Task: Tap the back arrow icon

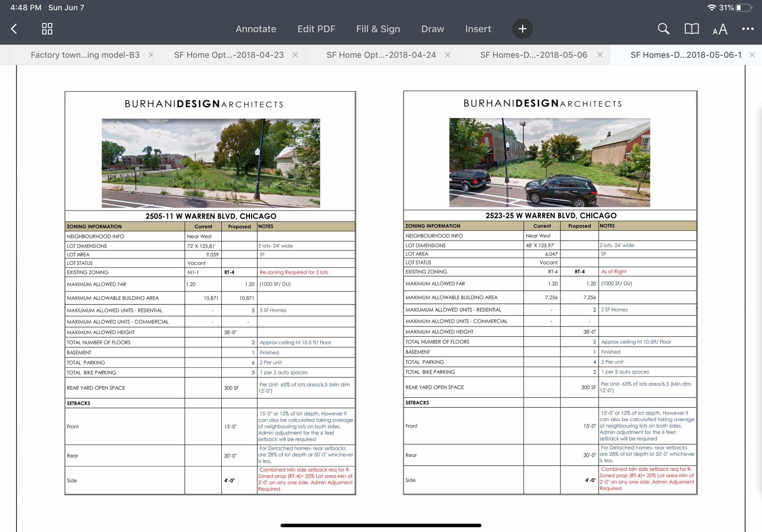Action: [x=14, y=29]
